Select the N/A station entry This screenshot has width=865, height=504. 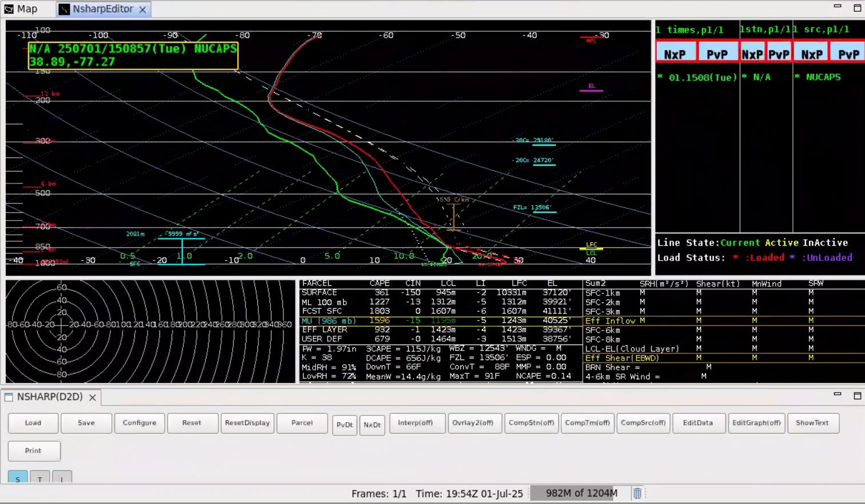coord(756,77)
